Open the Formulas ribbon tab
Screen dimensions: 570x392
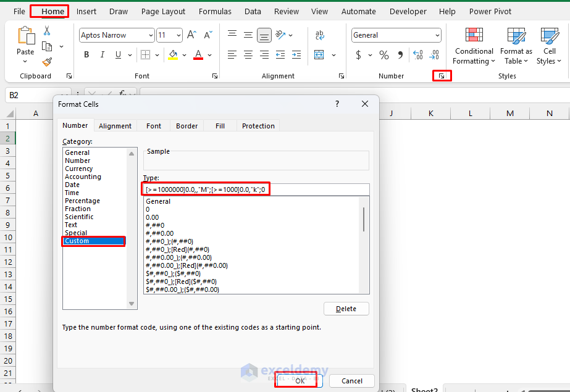click(x=215, y=11)
